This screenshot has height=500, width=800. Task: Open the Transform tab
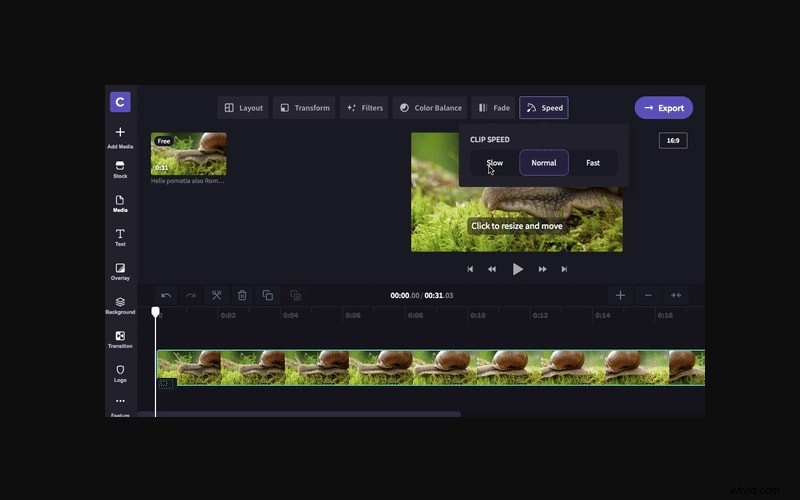click(x=304, y=108)
